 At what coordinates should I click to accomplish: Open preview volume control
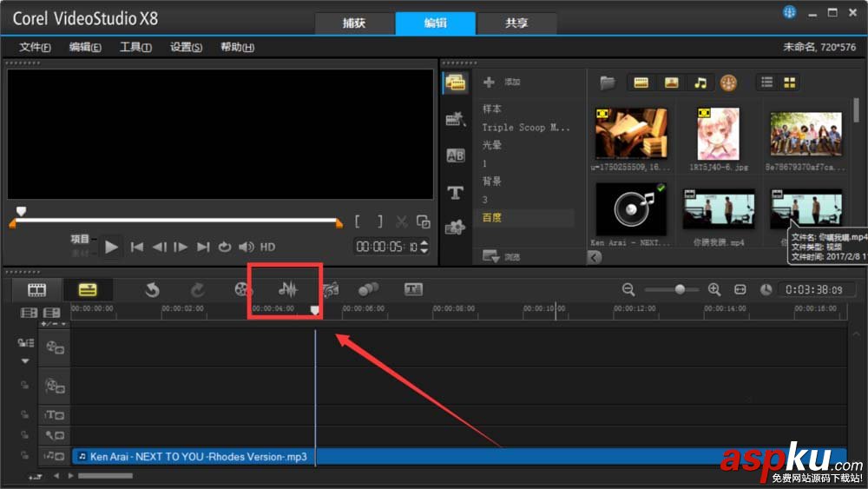[247, 247]
